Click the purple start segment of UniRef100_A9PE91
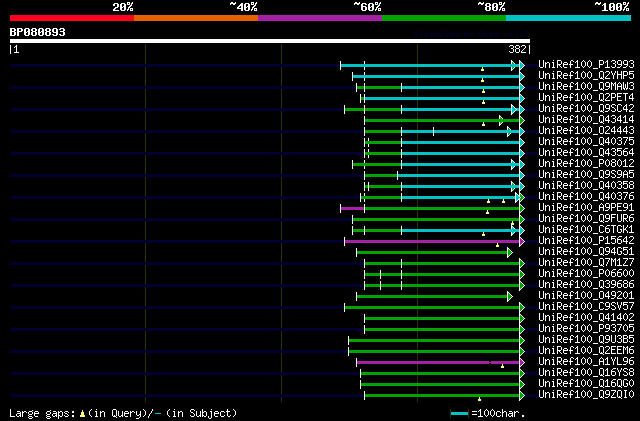 click(x=352, y=209)
